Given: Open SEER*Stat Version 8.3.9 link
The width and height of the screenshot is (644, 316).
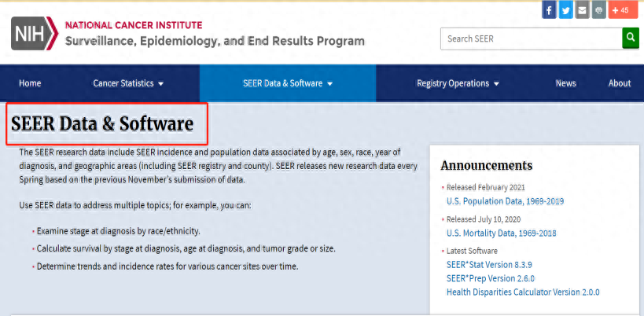Looking at the screenshot, I should pyautogui.click(x=489, y=264).
